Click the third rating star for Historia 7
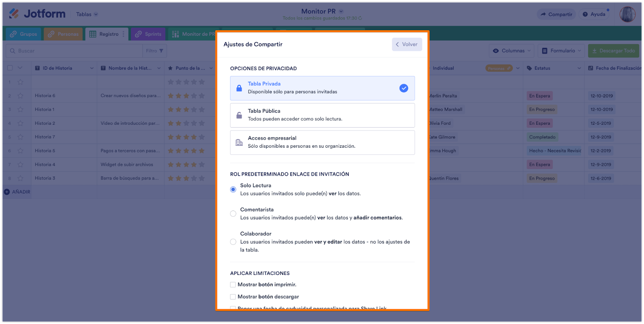644x324 pixels. (x=186, y=137)
